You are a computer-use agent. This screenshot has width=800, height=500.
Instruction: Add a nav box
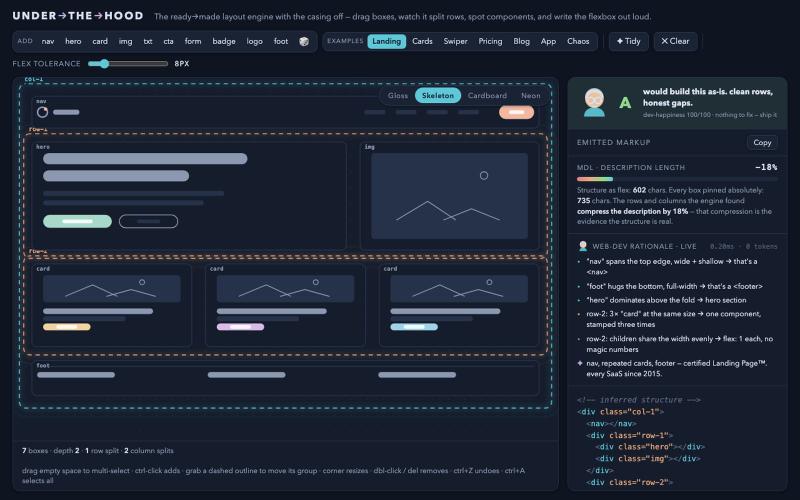tap(48, 41)
